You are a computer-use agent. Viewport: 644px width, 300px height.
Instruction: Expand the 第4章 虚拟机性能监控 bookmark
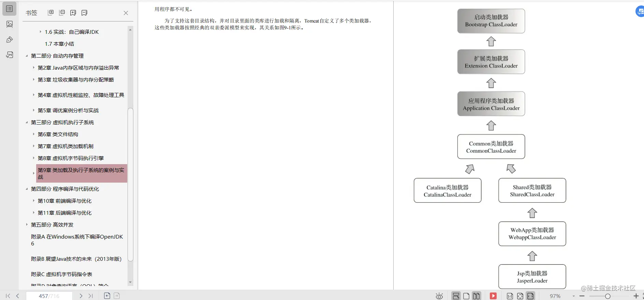coord(33,95)
